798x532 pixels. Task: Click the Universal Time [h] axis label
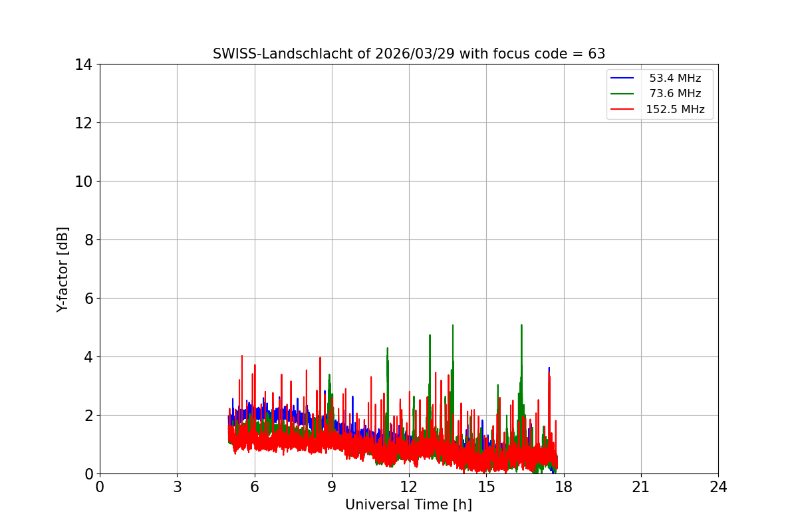408,505
